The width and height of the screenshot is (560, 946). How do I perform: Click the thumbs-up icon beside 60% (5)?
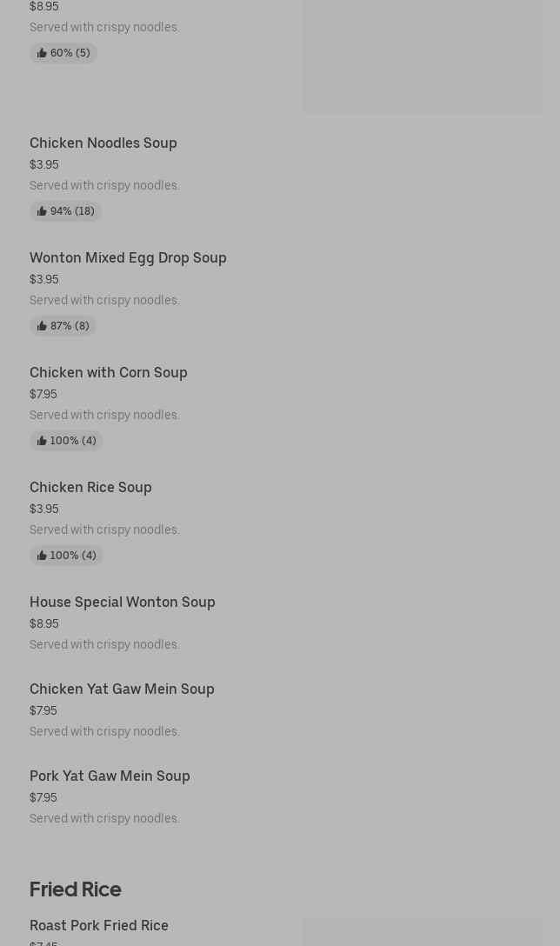click(42, 53)
